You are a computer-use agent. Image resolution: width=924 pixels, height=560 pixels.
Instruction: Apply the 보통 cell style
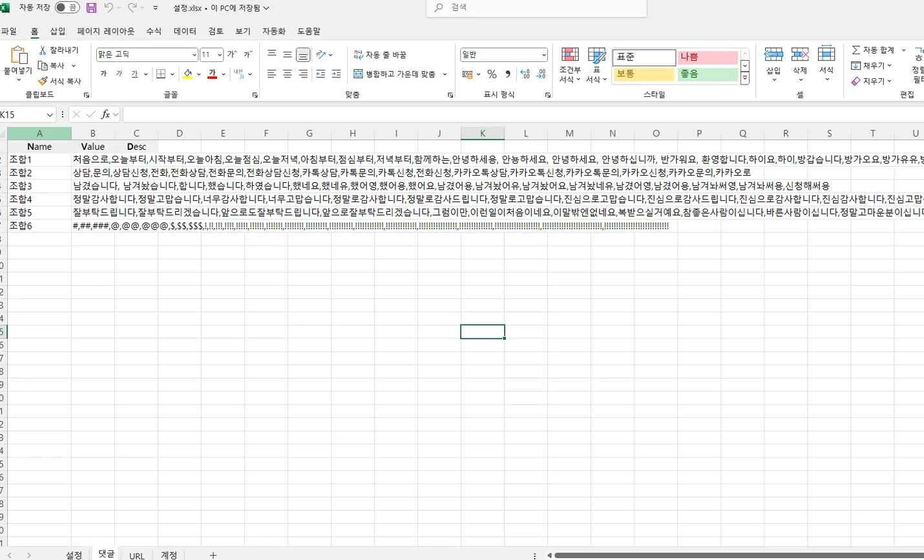[644, 74]
